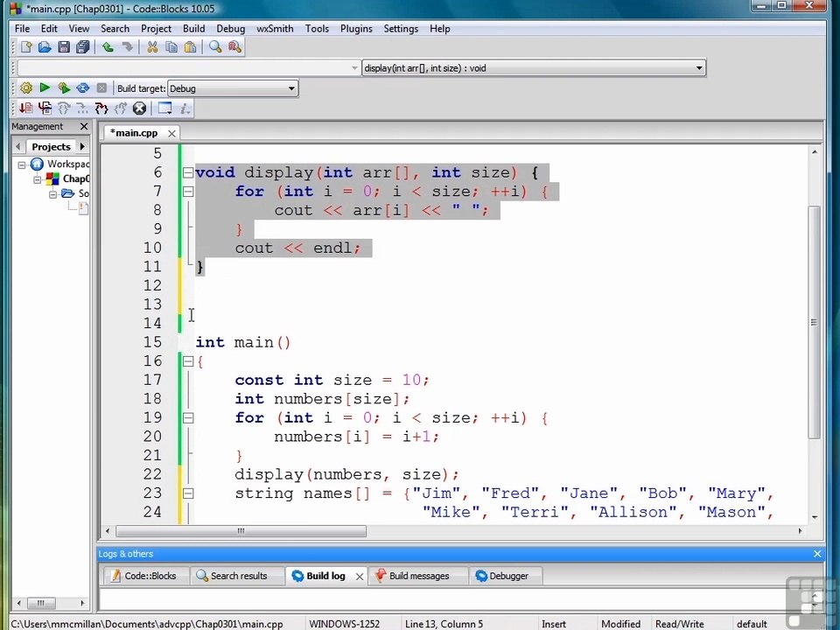Select the Projects tab in Management

click(x=51, y=147)
